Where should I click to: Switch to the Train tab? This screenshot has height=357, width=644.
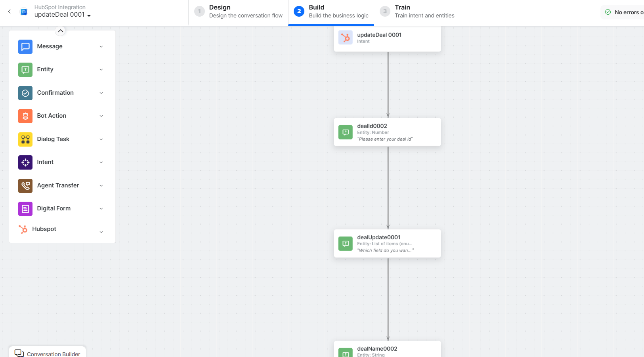pyautogui.click(x=417, y=11)
